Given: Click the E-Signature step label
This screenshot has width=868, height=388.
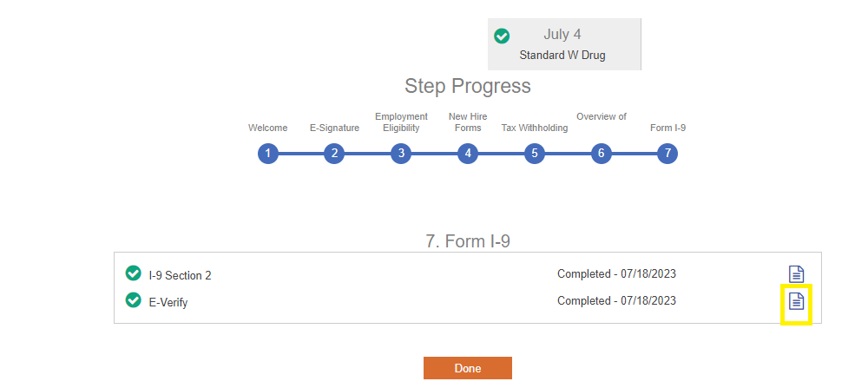Looking at the screenshot, I should [334, 128].
